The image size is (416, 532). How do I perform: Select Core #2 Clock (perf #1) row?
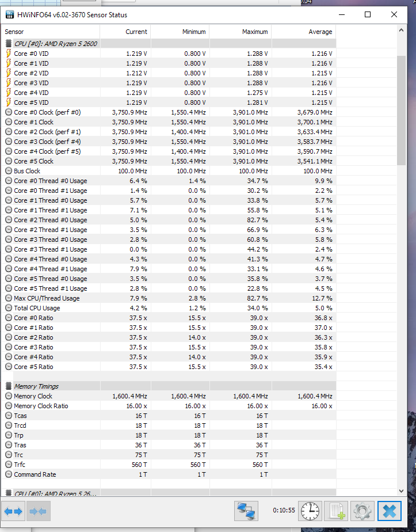pos(169,132)
